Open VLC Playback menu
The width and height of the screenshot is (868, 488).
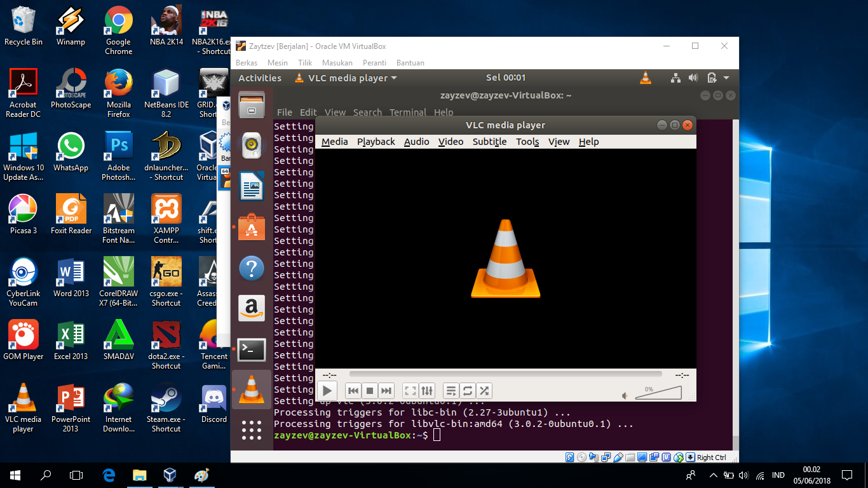coord(376,142)
